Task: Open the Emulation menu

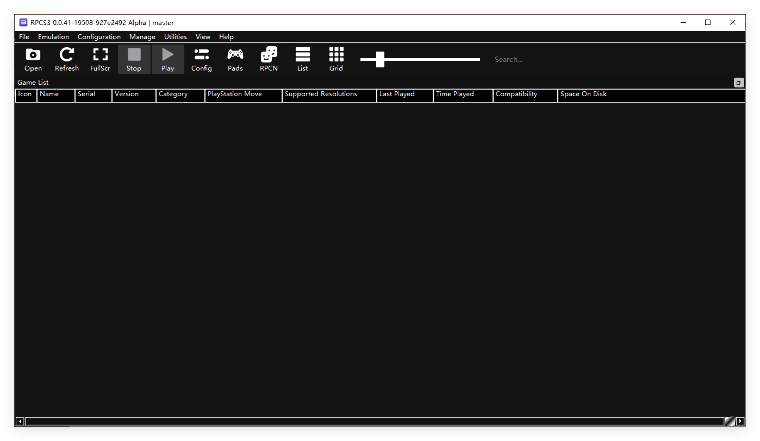Action: point(53,37)
